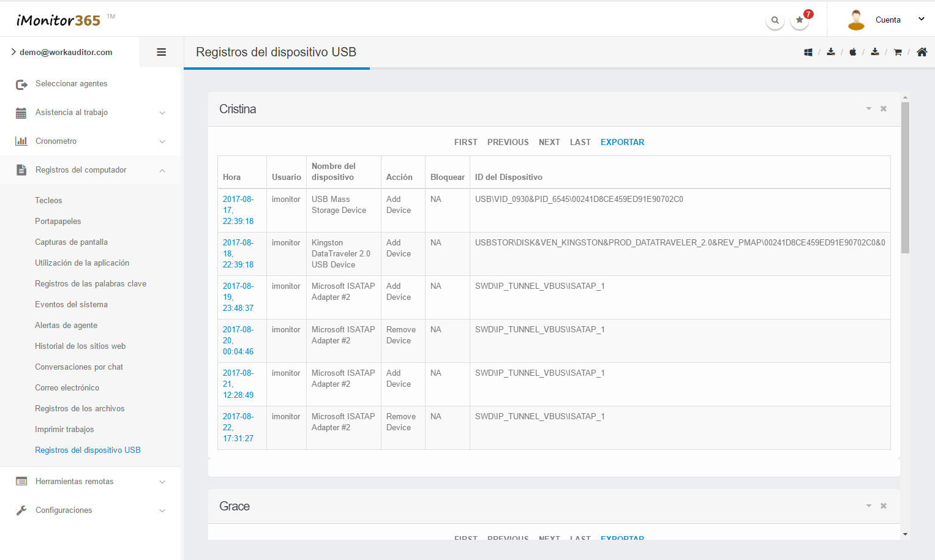Open Capturas de pantalla in the sidebar
935x560 pixels.
[71, 242]
